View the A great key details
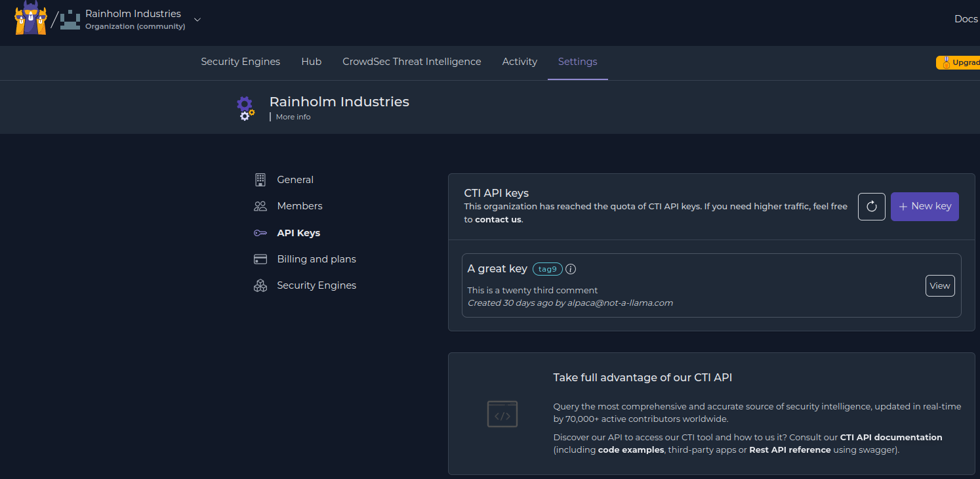The image size is (980, 479). [x=940, y=286]
